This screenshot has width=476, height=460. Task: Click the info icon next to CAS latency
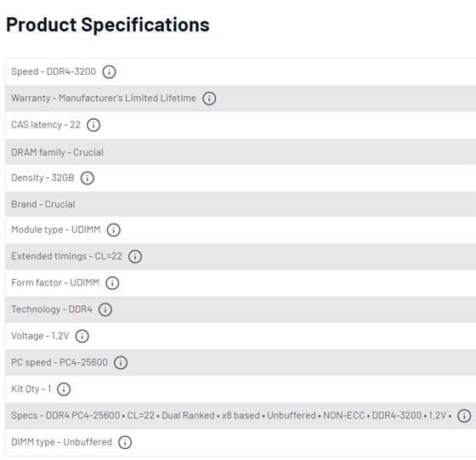93,125
